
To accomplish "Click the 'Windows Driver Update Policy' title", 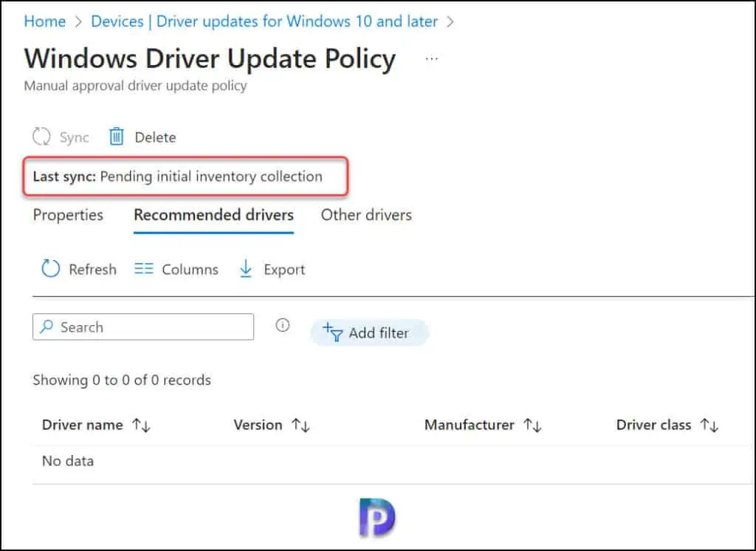I will coord(210,59).
